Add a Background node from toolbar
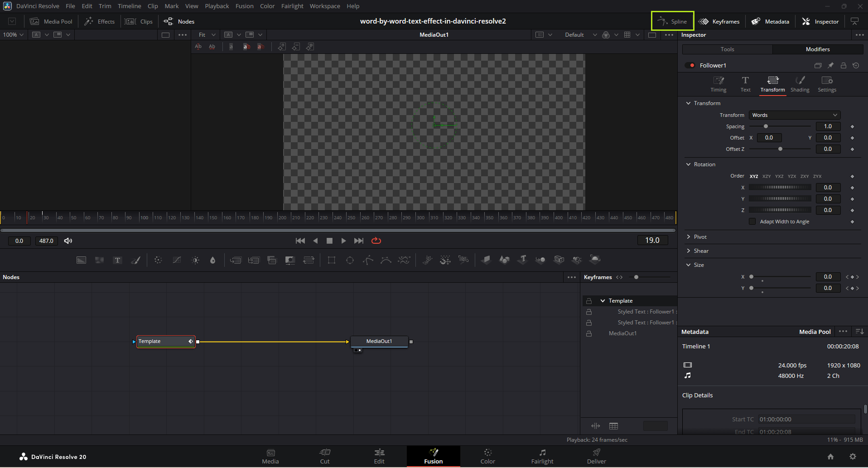The image size is (868, 468). 81,260
